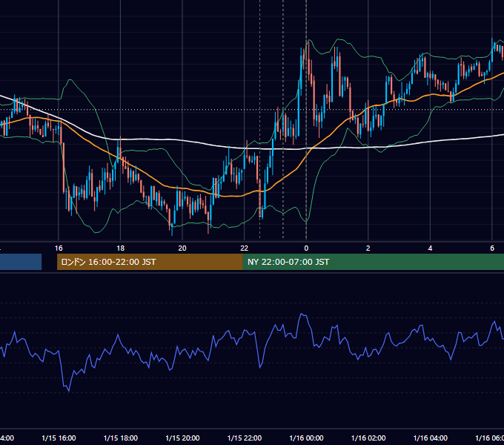504x445 pixels.
Task: Click the 1/16 00:00 date label
Action: (306, 438)
